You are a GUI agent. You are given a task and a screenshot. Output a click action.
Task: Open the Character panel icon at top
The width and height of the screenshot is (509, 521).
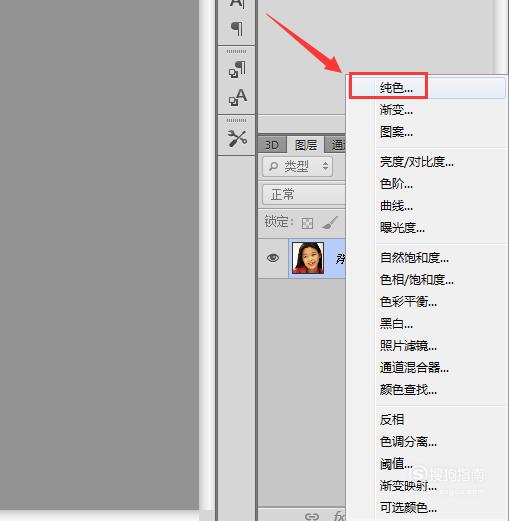(x=237, y=4)
